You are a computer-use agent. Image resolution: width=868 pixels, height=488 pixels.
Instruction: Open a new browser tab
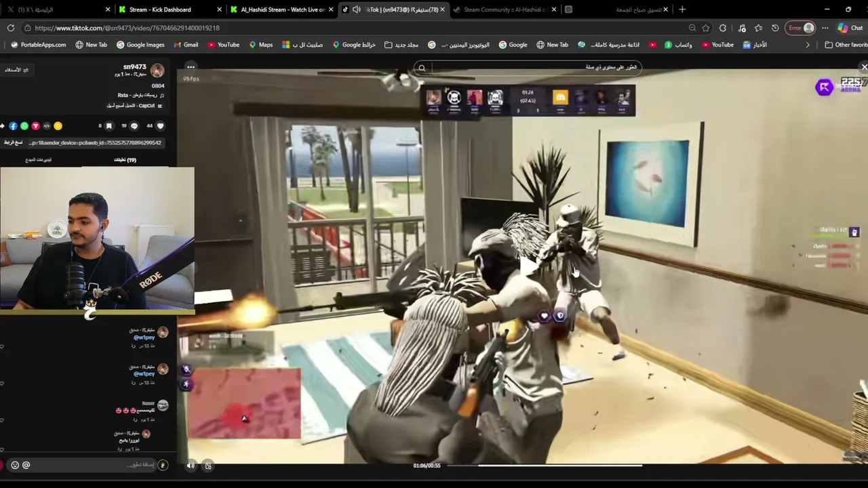(682, 9)
